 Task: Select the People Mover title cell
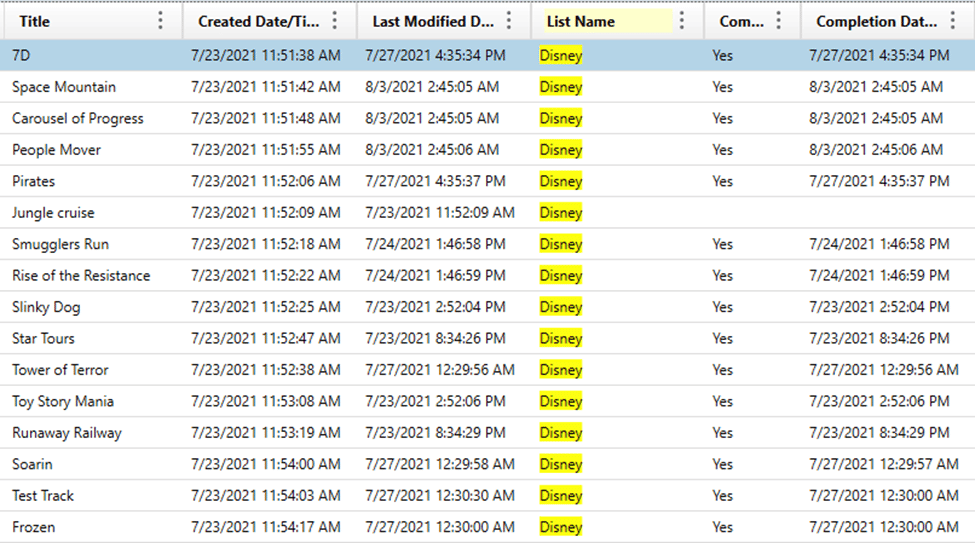pos(57,150)
